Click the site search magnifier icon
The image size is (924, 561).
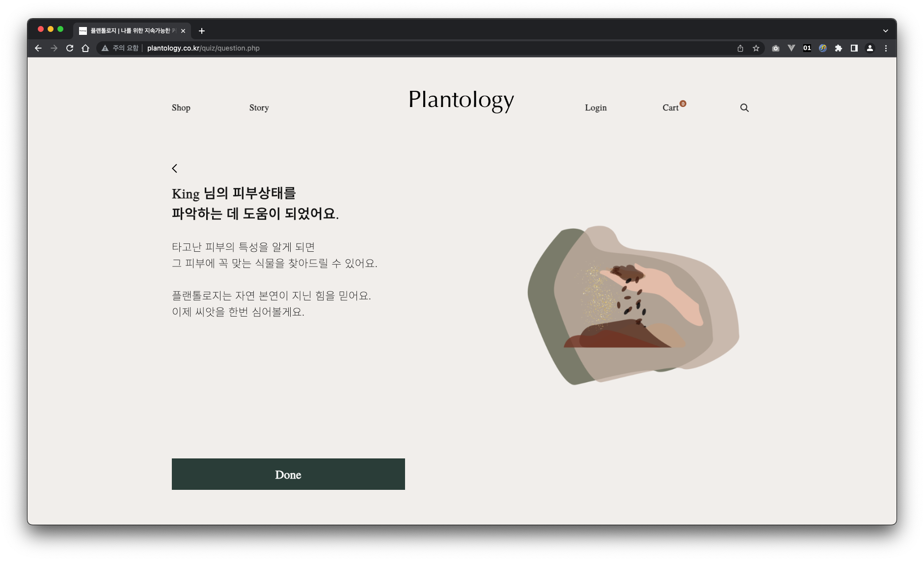[x=745, y=107]
